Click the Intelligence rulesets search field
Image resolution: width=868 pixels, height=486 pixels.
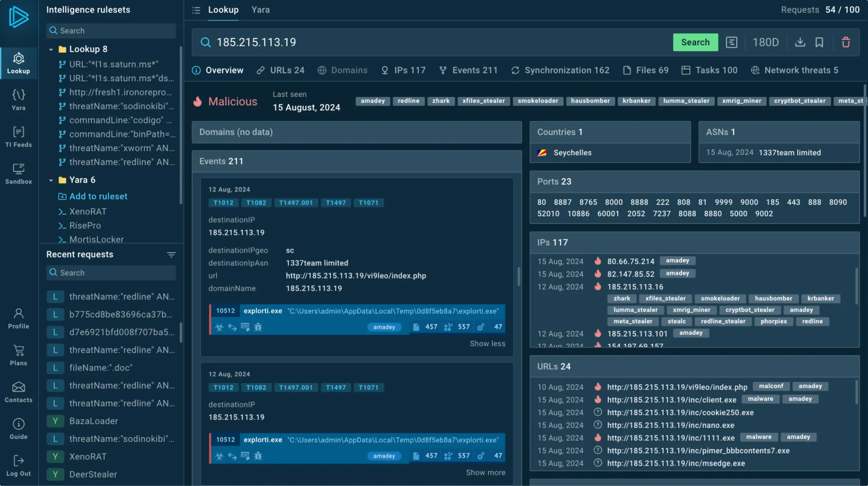(x=111, y=31)
